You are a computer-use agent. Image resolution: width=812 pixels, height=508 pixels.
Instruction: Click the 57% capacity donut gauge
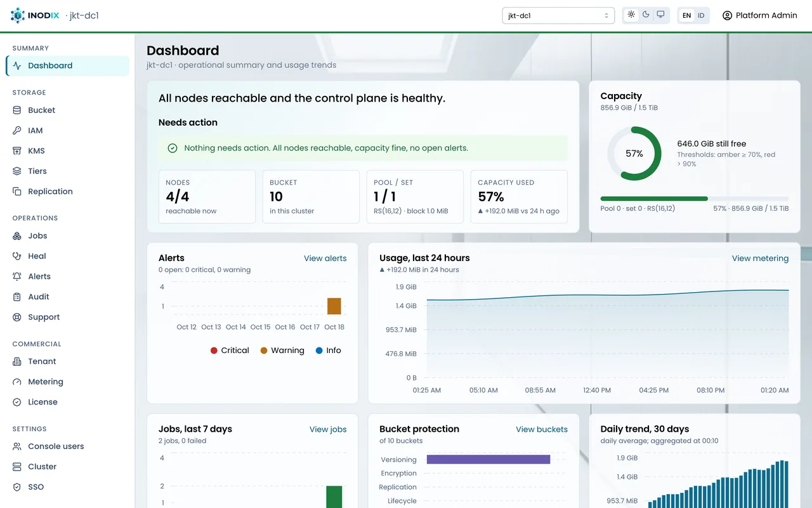634,154
